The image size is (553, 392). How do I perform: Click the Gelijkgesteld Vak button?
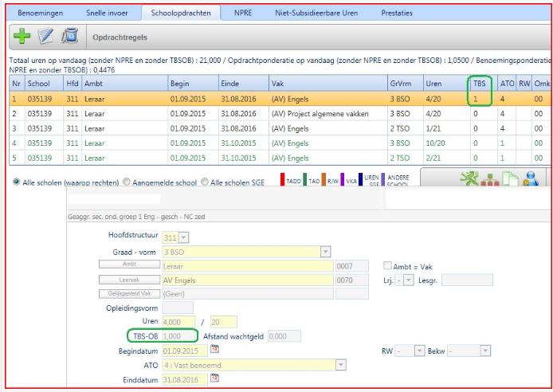129,294
